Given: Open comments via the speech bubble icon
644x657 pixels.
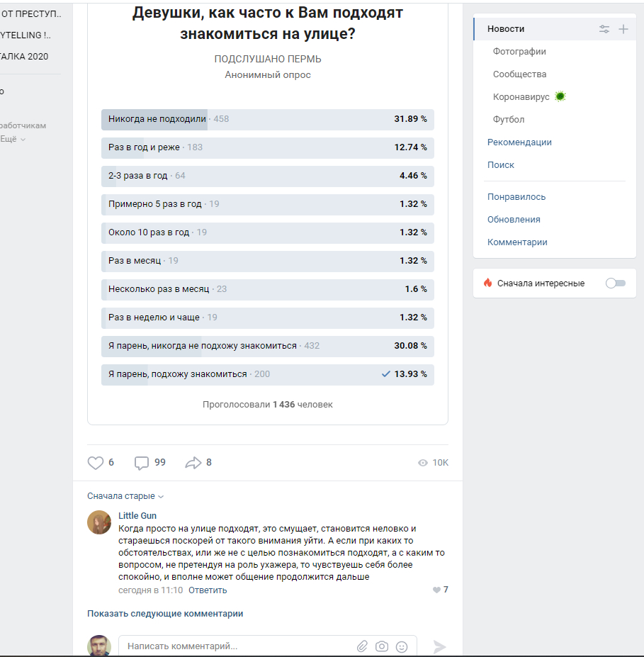Looking at the screenshot, I should tap(142, 462).
